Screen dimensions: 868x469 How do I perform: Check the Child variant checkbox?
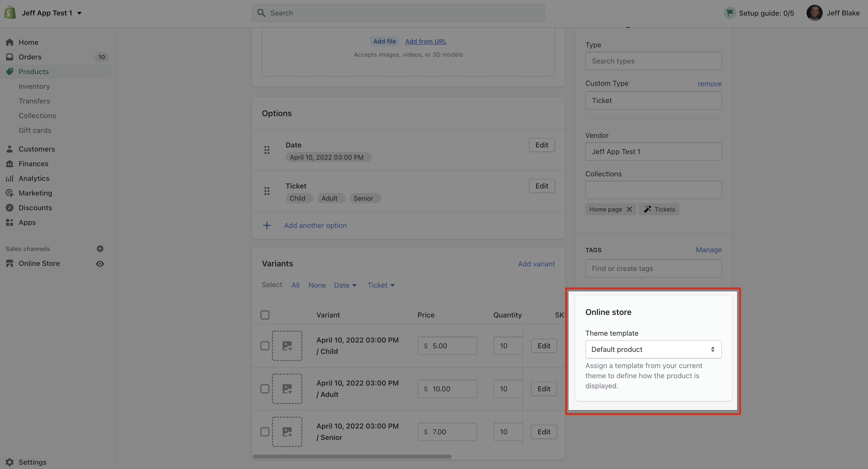point(265,346)
